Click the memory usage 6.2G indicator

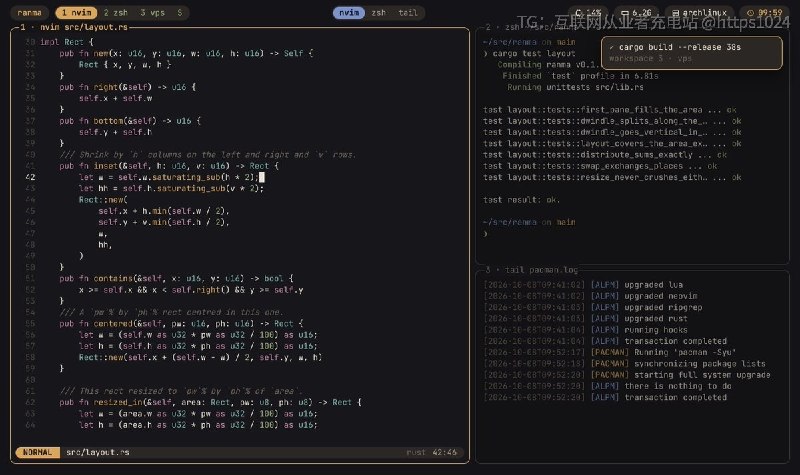coord(636,12)
